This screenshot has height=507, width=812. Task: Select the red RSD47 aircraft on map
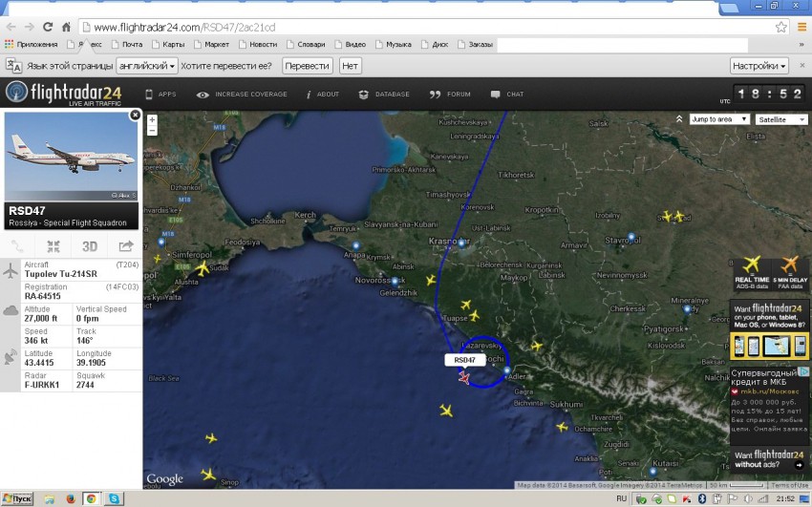click(x=464, y=378)
